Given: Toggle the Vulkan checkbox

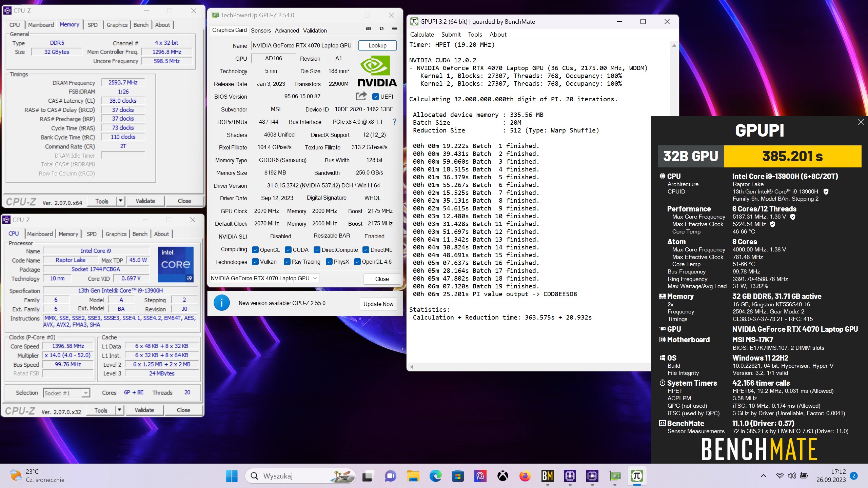Looking at the screenshot, I should [255, 262].
